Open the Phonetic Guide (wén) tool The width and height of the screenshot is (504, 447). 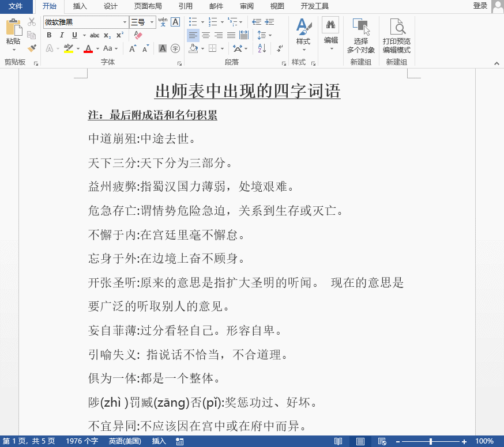163,22
